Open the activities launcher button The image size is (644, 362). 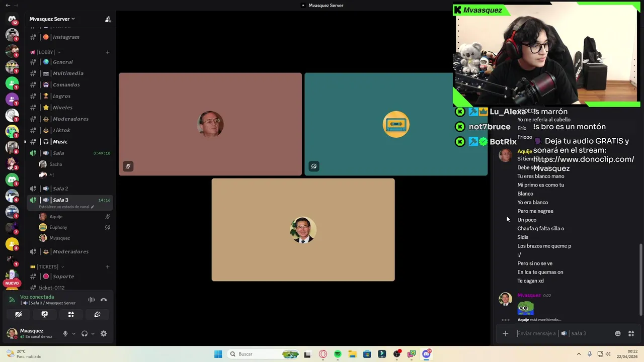[71, 314]
